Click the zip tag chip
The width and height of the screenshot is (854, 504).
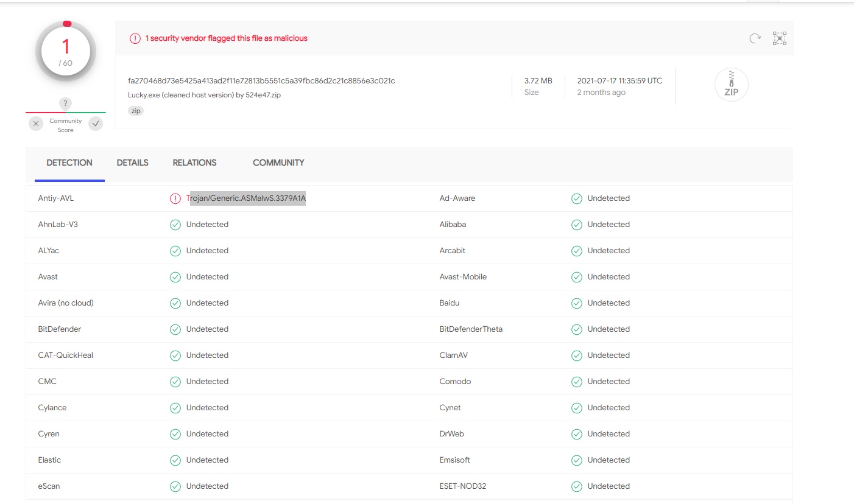(136, 111)
